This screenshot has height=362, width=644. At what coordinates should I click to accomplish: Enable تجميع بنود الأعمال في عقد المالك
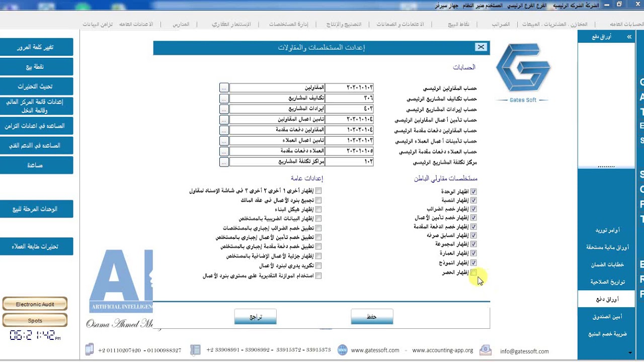(x=318, y=200)
